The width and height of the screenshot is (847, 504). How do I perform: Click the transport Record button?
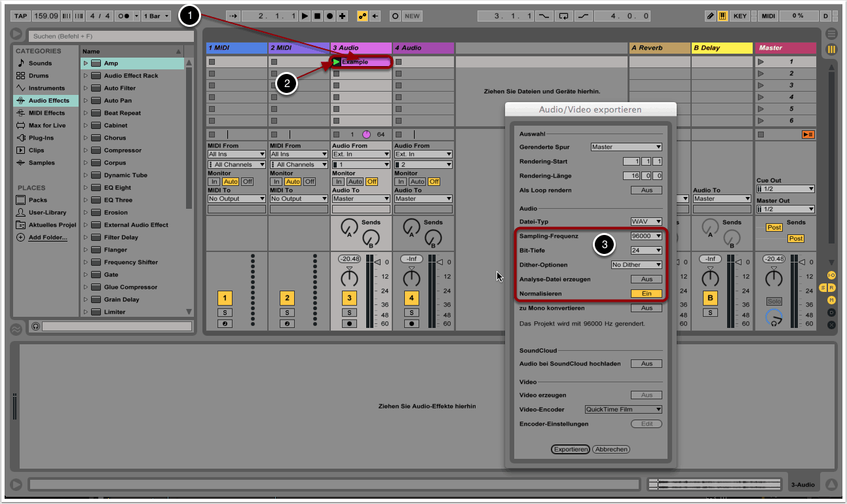[x=329, y=16]
